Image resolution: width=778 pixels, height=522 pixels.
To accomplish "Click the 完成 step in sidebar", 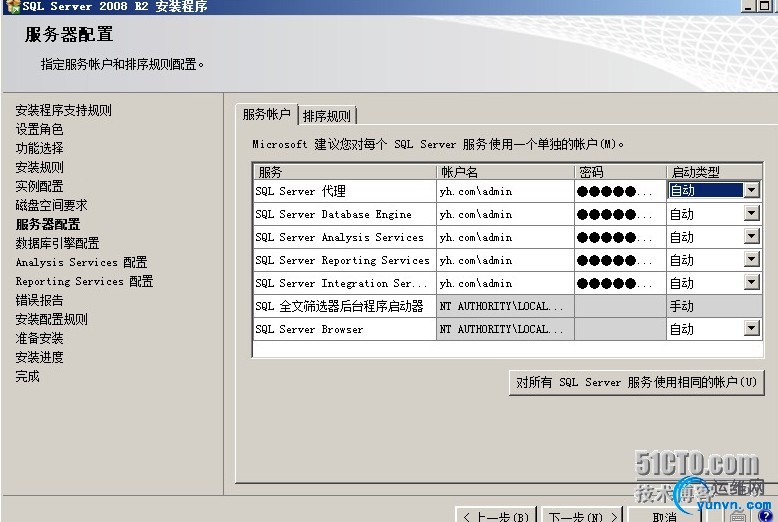I will click(27, 376).
